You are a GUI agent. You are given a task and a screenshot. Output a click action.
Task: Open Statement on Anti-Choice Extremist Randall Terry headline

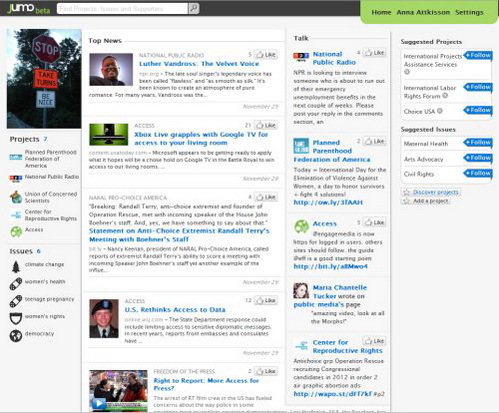[x=179, y=235]
